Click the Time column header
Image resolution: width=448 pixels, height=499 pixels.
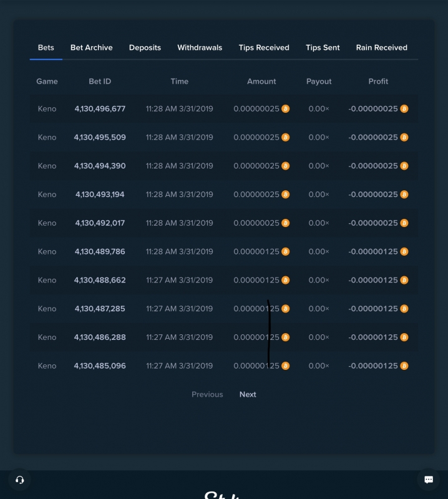coord(180,82)
